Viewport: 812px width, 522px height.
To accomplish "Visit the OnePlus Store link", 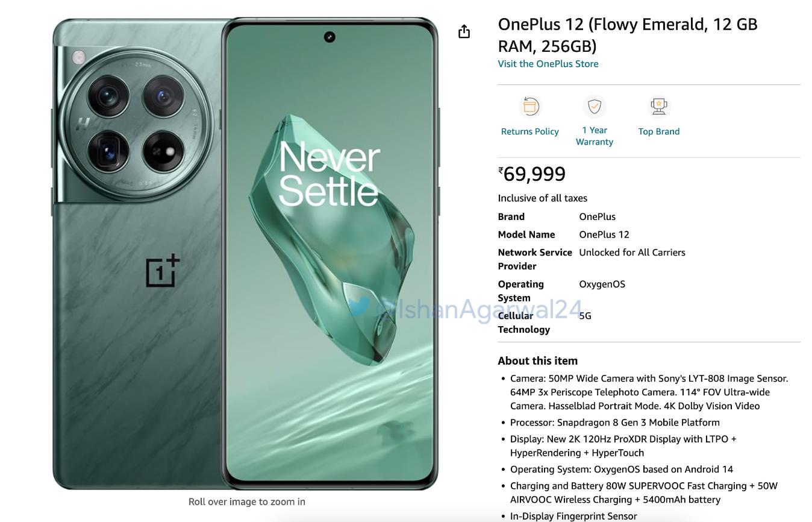I will coord(548,64).
